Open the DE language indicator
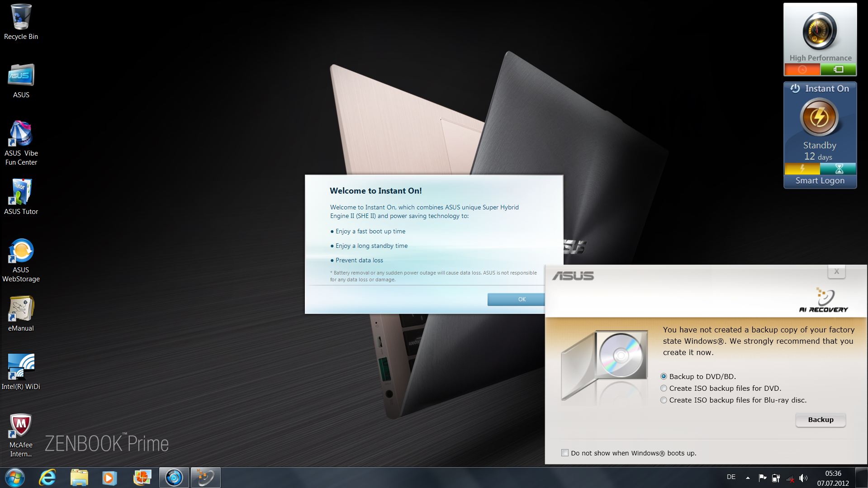The image size is (868, 488). click(731, 477)
